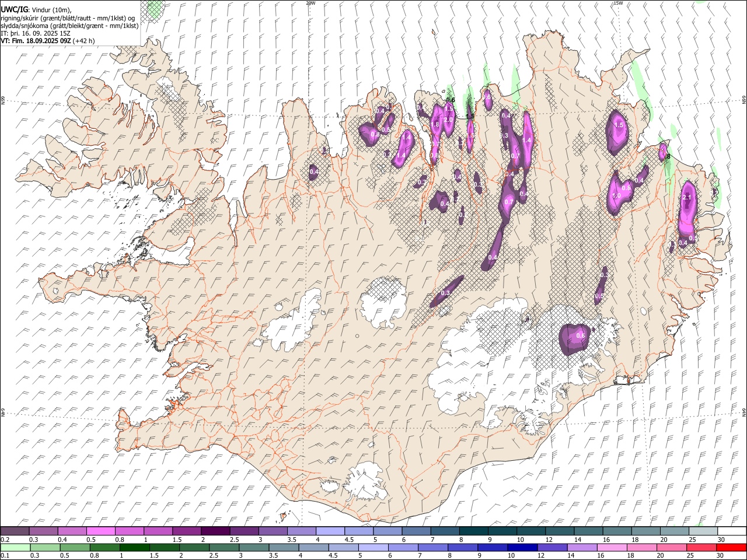Click the palest green rain swatch labelled 0.1
747x560 pixels.
click(x=15, y=547)
